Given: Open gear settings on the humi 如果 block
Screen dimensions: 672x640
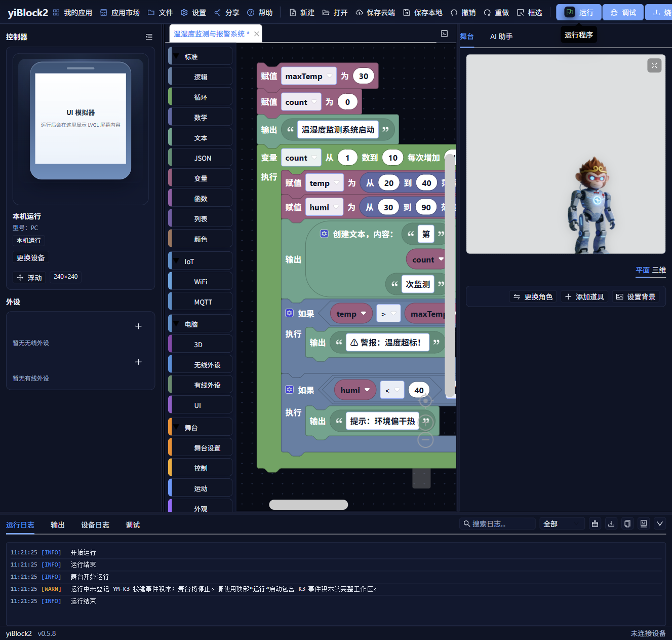Looking at the screenshot, I should [x=289, y=390].
